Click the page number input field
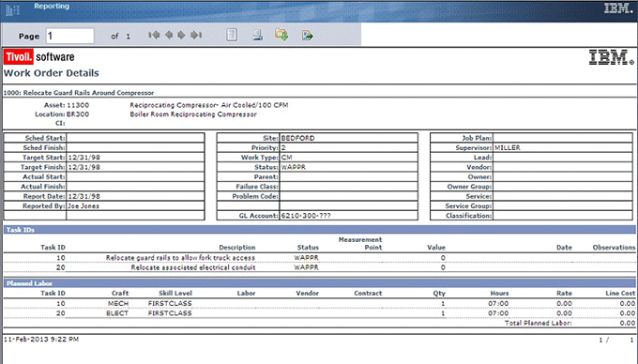This screenshot has width=638, height=364. click(70, 36)
